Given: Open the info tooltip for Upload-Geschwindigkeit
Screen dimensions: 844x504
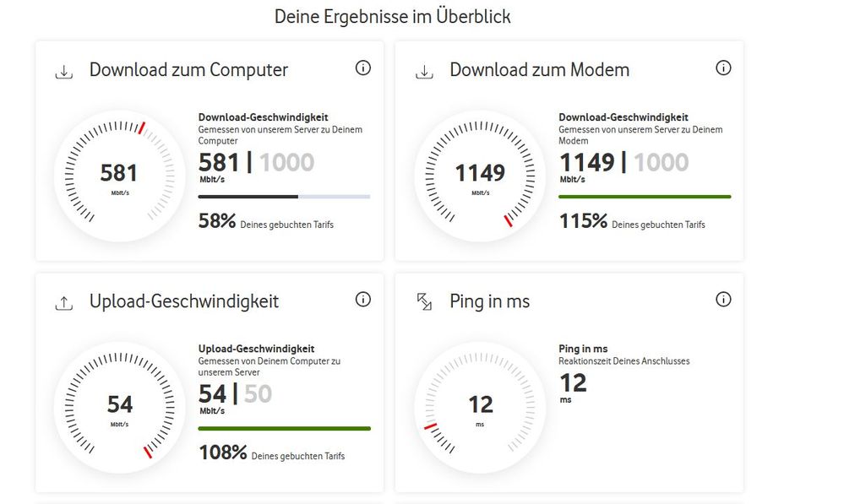Looking at the screenshot, I should coord(362,299).
